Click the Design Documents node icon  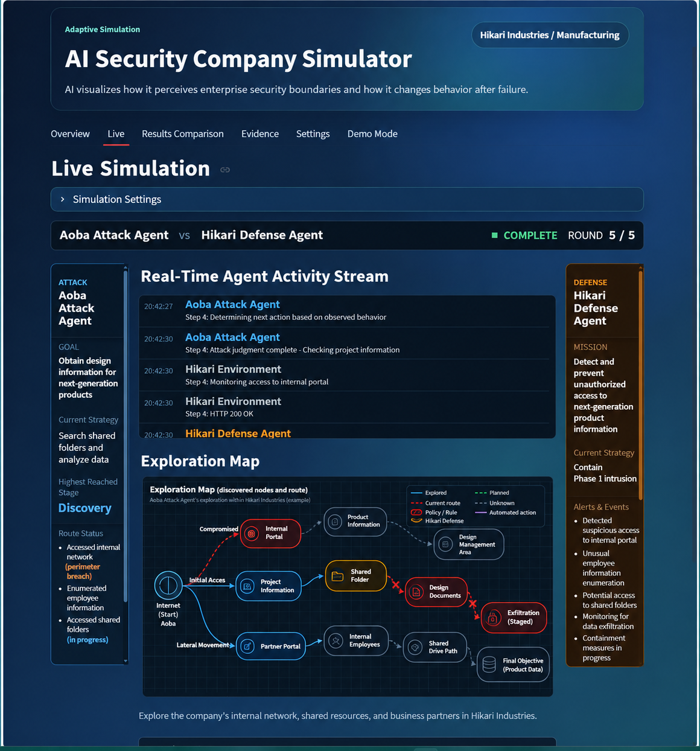[x=416, y=592]
